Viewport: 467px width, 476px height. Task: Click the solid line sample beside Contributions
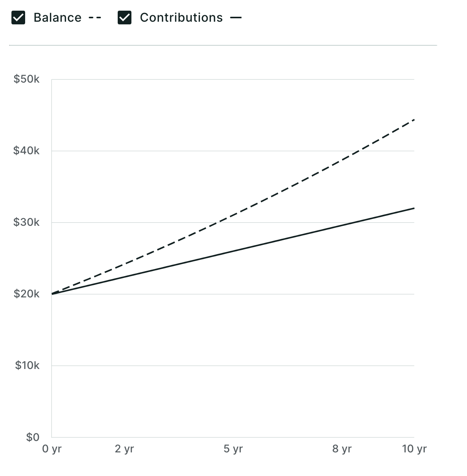(x=236, y=18)
